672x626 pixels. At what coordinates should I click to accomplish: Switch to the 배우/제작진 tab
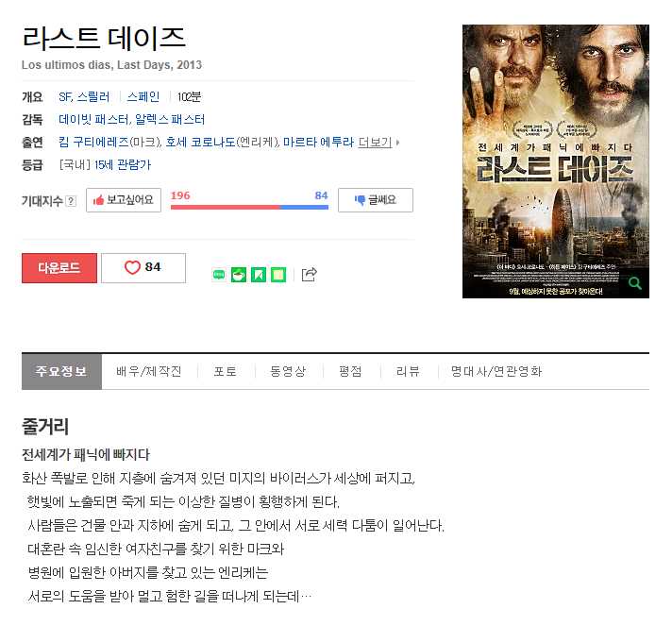tap(149, 371)
